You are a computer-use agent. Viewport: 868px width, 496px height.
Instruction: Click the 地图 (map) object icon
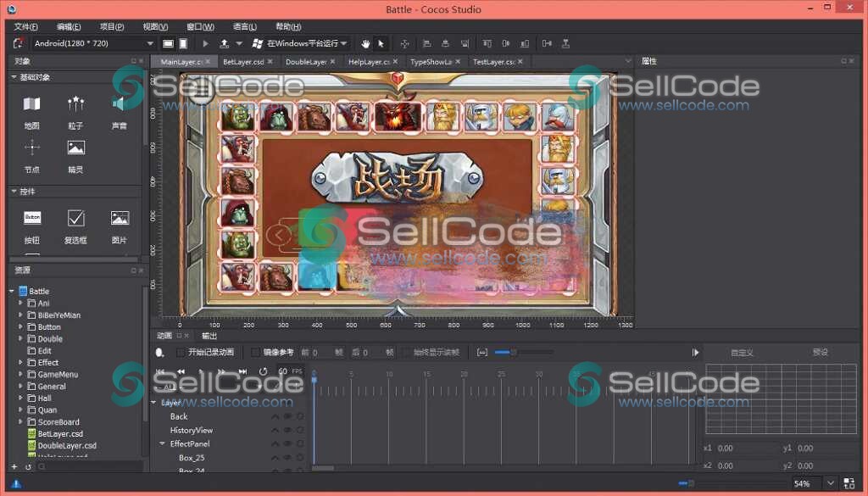(31, 104)
